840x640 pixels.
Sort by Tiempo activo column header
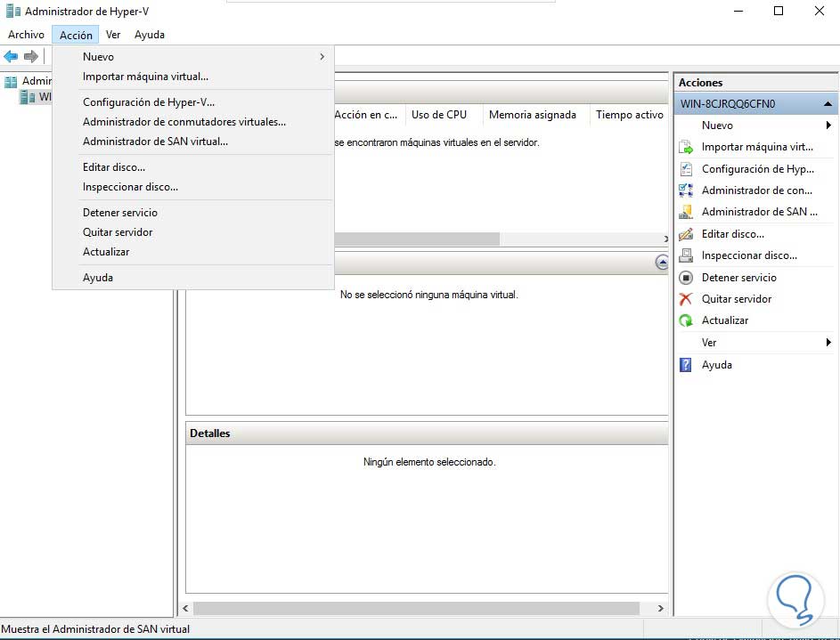[630, 115]
